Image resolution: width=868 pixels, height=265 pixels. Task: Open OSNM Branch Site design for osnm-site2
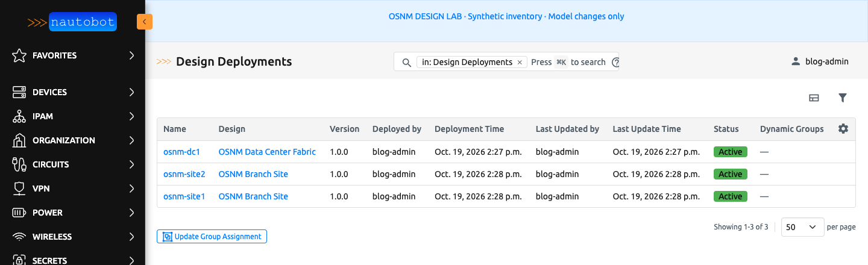coord(253,174)
